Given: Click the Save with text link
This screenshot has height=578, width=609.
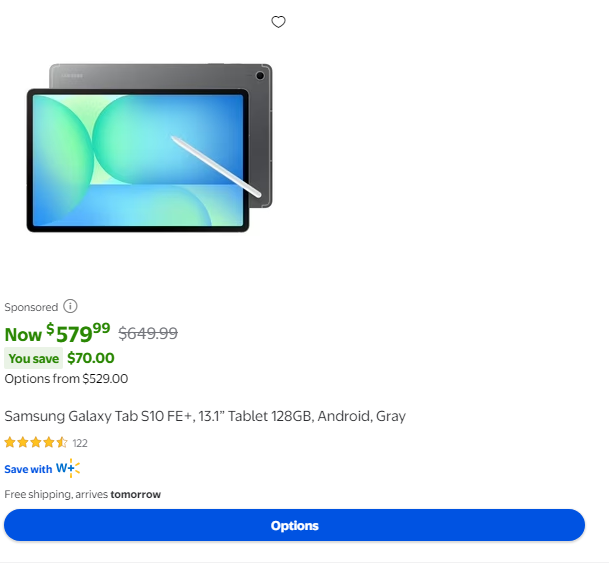Looking at the screenshot, I should point(28,469).
